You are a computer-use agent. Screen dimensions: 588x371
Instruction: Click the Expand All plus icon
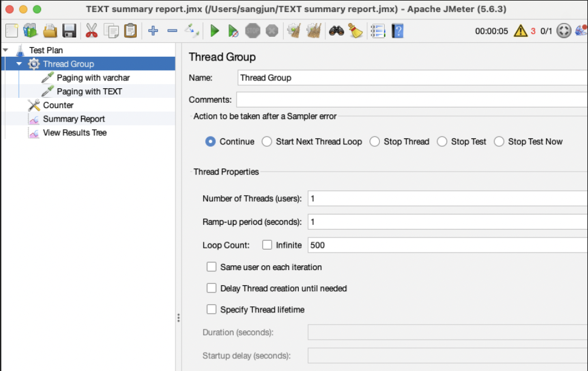click(153, 31)
